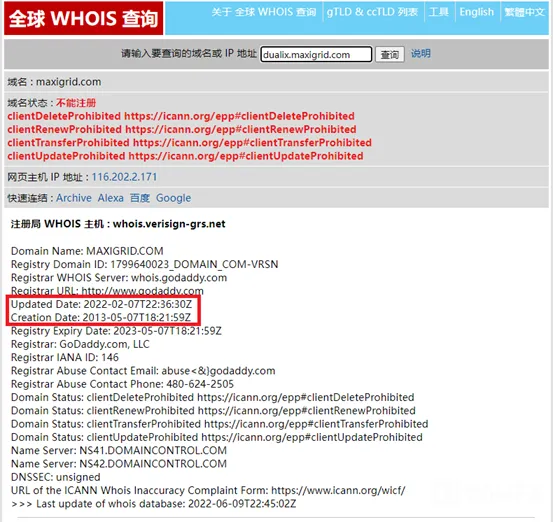The width and height of the screenshot is (553, 522).
Task: Click the 不能注册 domain status text
Action: coord(76,103)
